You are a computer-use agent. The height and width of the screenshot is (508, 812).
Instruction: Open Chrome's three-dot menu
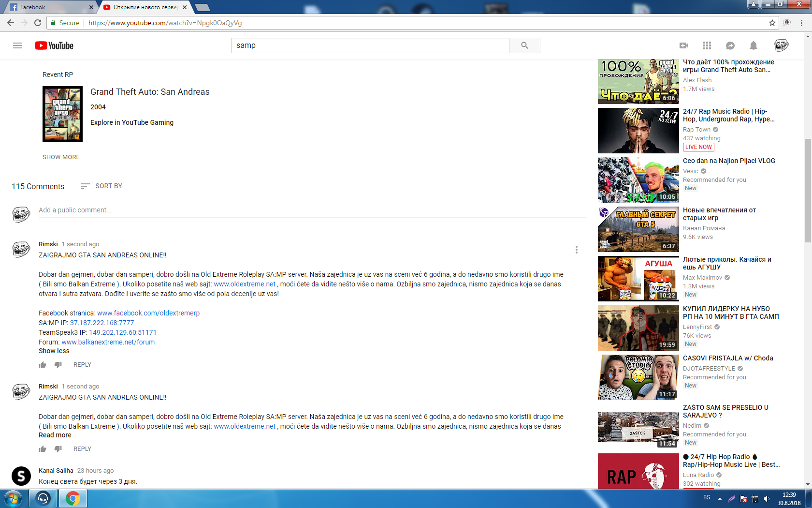coord(802,23)
